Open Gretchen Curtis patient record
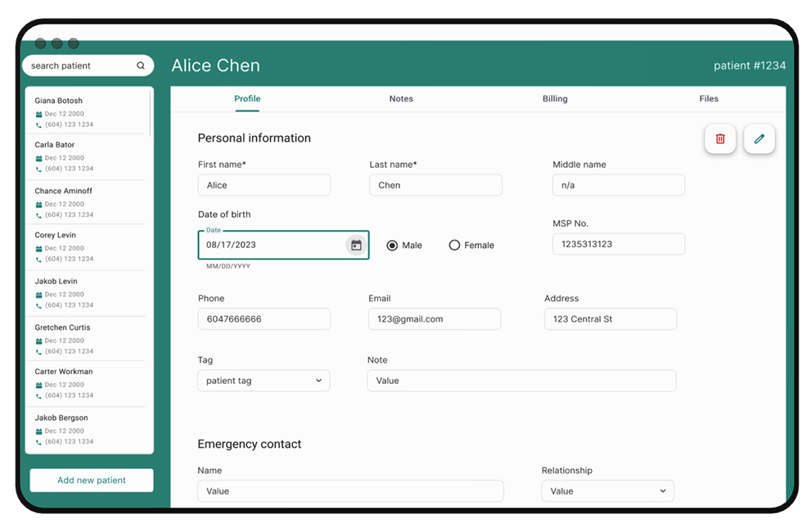 [87, 339]
